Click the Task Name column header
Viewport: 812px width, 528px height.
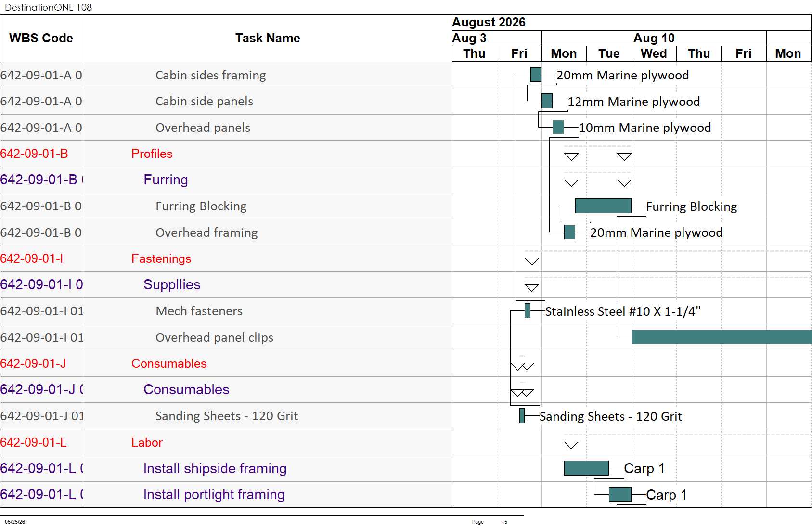pyautogui.click(x=268, y=39)
